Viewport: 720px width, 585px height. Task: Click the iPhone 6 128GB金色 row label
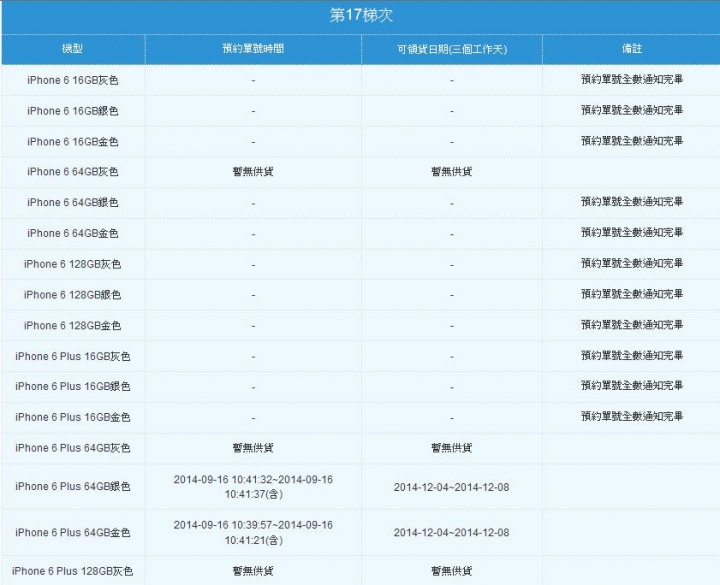(x=73, y=326)
